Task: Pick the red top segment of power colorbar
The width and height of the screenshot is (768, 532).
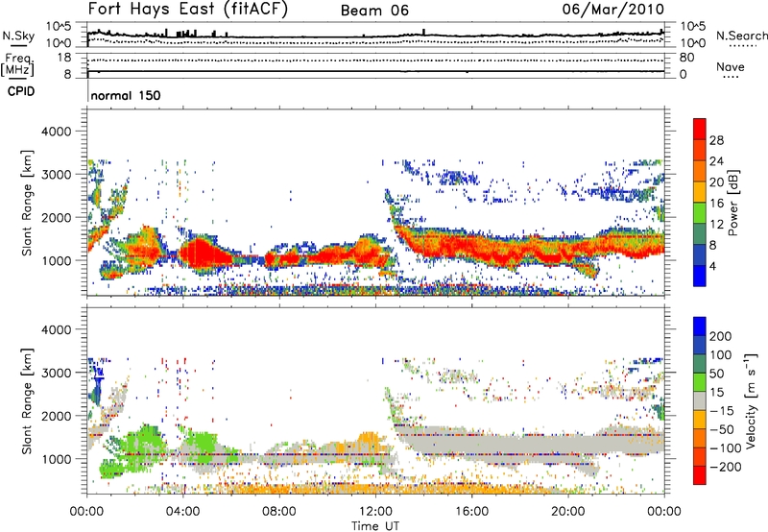Action: click(700, 130)
